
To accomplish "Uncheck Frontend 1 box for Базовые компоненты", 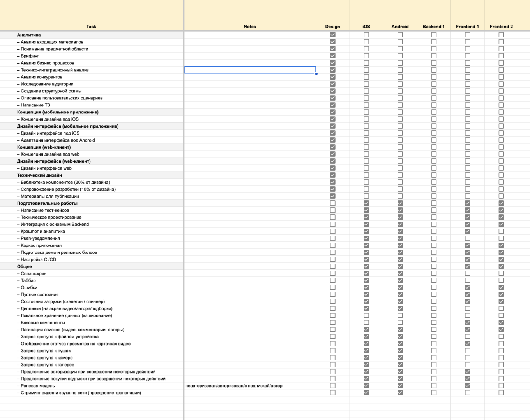I will coord(468,323).
